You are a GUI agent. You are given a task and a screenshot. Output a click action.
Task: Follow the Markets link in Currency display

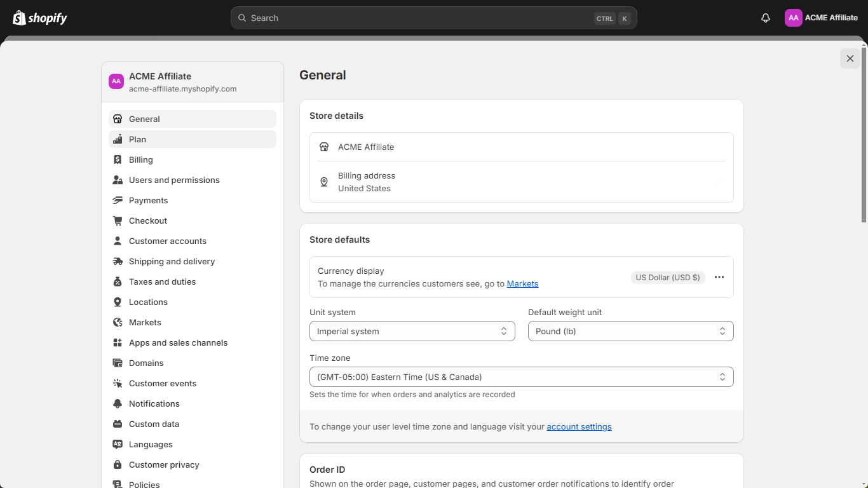click(x=522, y=284)
